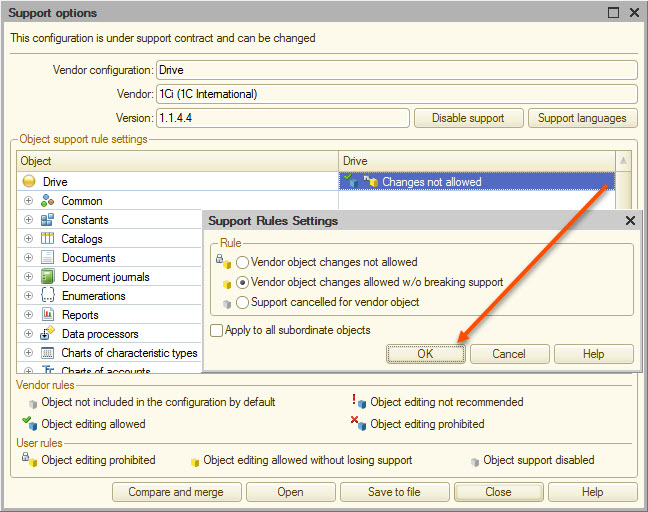Click legend icon for Object editing not recommended
648x512 pixels.
tap(359, 402)
